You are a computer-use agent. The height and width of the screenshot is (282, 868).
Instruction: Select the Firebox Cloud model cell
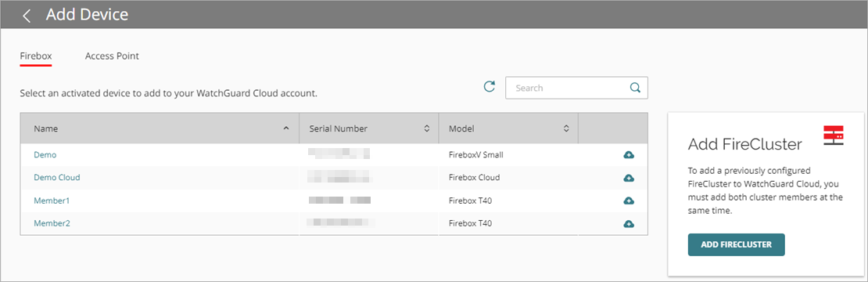(474, 177)
